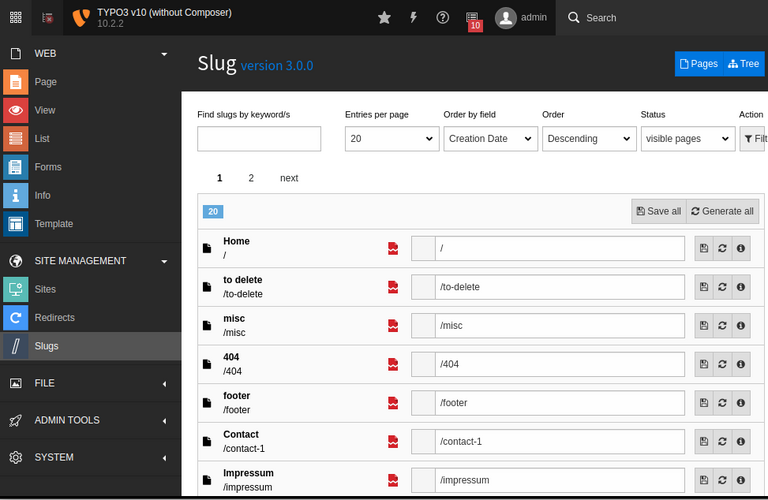Open the Order by field dropdown
Image resolution: width=768 pixels, height=500 pixels.
[x=490, y=139]
